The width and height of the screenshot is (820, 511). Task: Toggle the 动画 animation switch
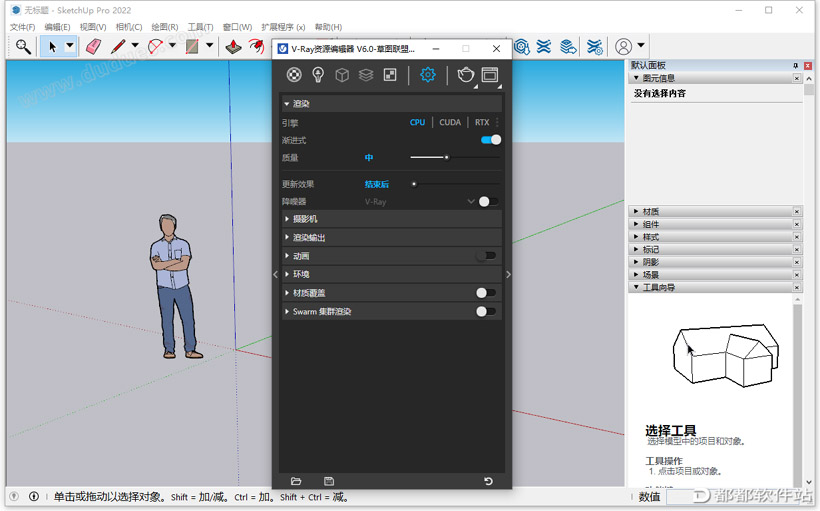(x=486, y=256)
